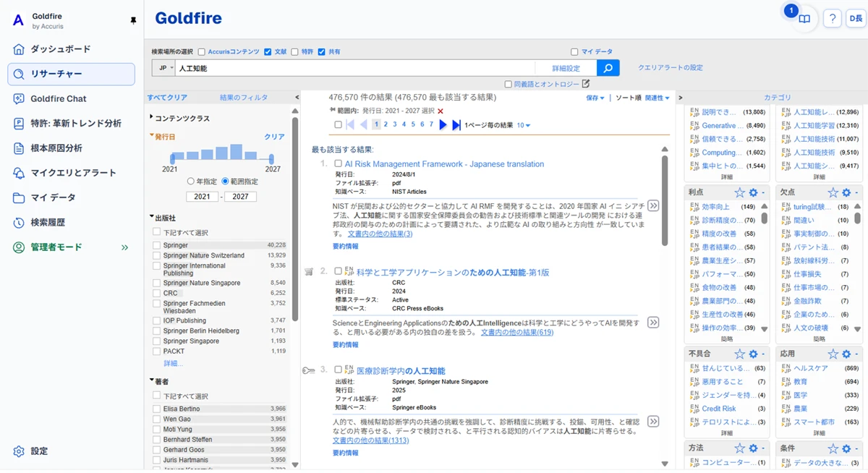Viewport: 868px width, 473px height.
Task: Click the star icon in 欠点 panel
Action: click(833, 192)
